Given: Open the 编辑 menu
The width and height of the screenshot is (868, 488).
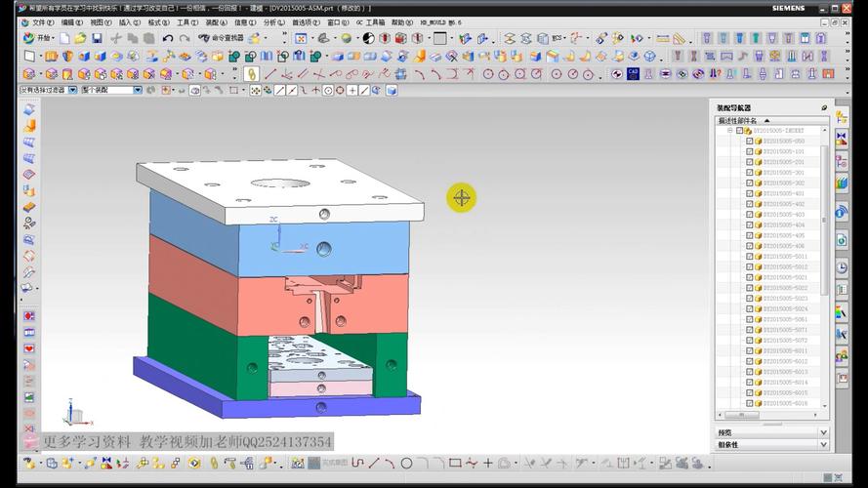Looking at the screenshot, I should point(72,22).
